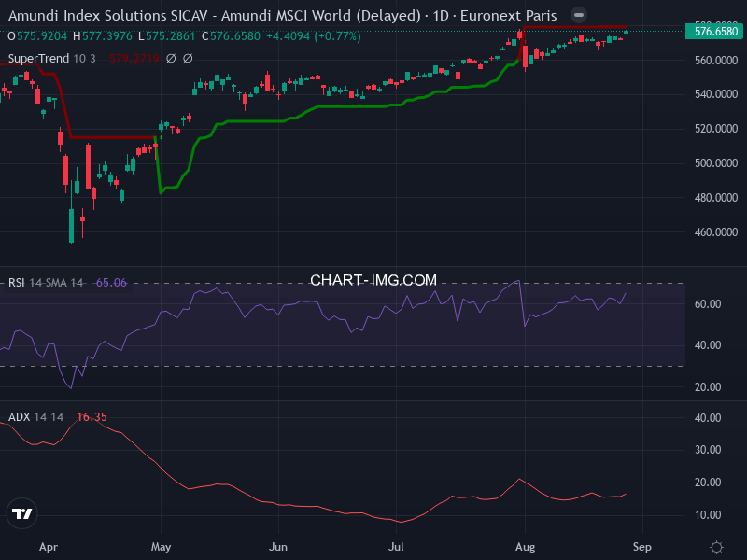747x560 pixels.
Task: Select the SuperTrend 10 3 indicator label
Action: pyautogui.click(x=52, y=59)
